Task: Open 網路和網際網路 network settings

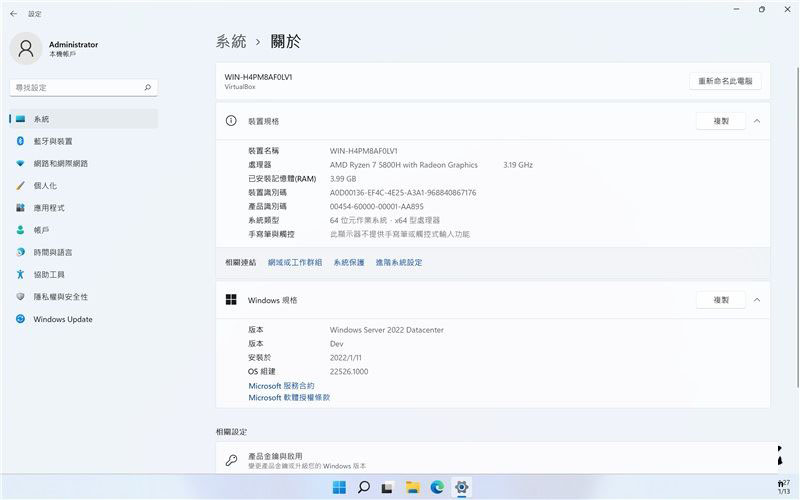Action: pos(60,163)
